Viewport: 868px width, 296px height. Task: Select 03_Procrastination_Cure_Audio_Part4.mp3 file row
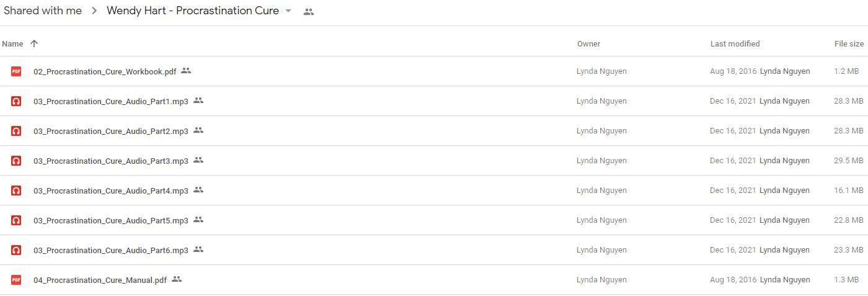click(x=434, y=191)
